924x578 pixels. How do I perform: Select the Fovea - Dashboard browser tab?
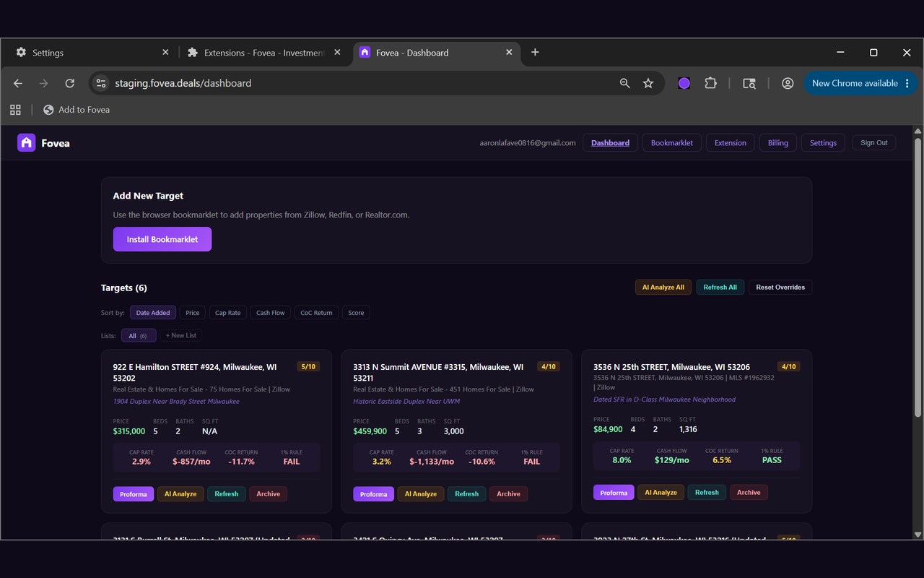pyautogui.click(x=436, y=53)
